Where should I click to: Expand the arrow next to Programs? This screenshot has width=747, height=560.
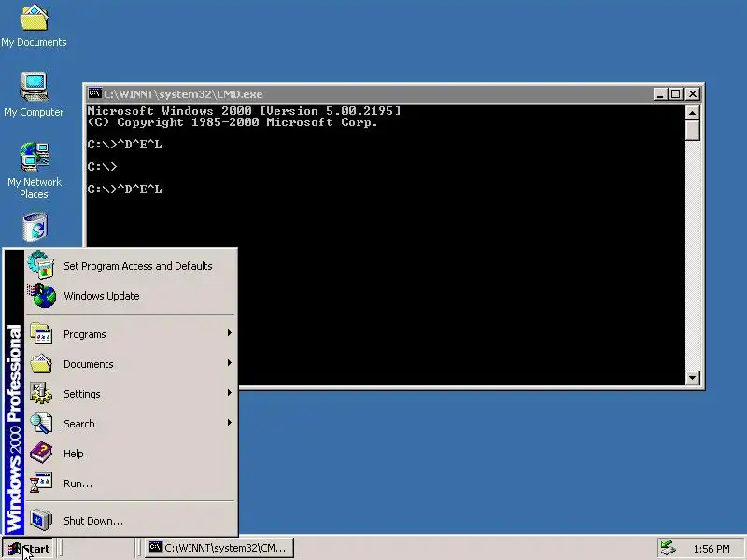[229, 333]
